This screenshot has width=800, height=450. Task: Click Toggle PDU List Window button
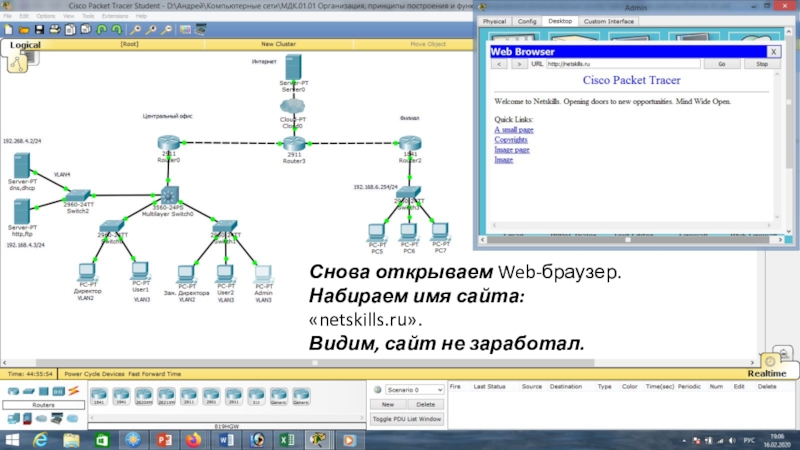point(407,419)
